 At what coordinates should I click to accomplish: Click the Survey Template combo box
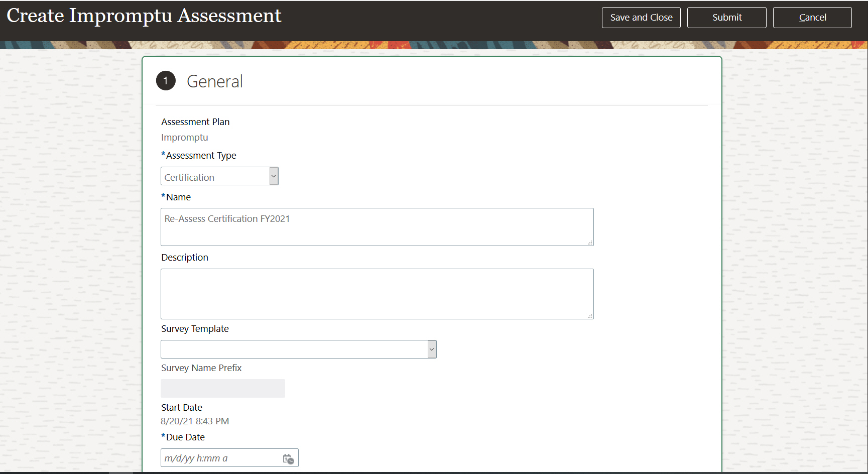point(294,349)
